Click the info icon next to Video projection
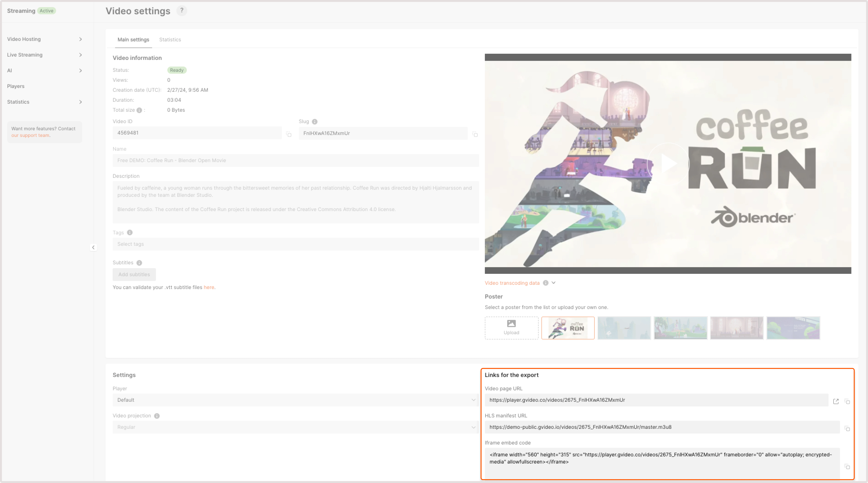The image size is (868, 483). click(157, 416)
